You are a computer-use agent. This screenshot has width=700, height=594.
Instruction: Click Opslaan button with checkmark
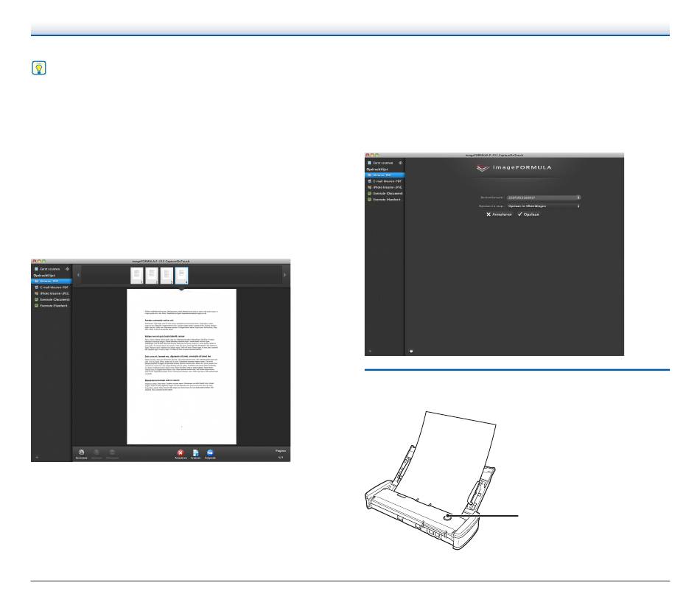[528, 214]
